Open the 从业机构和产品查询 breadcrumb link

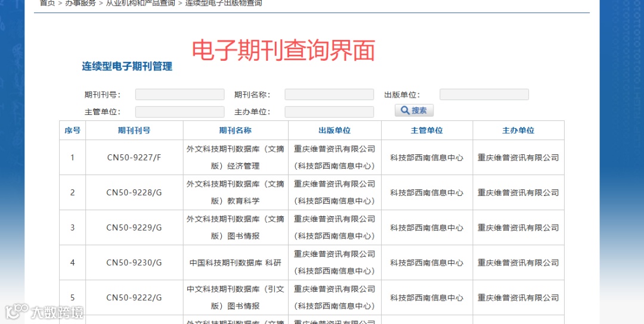tap(141, 4)
